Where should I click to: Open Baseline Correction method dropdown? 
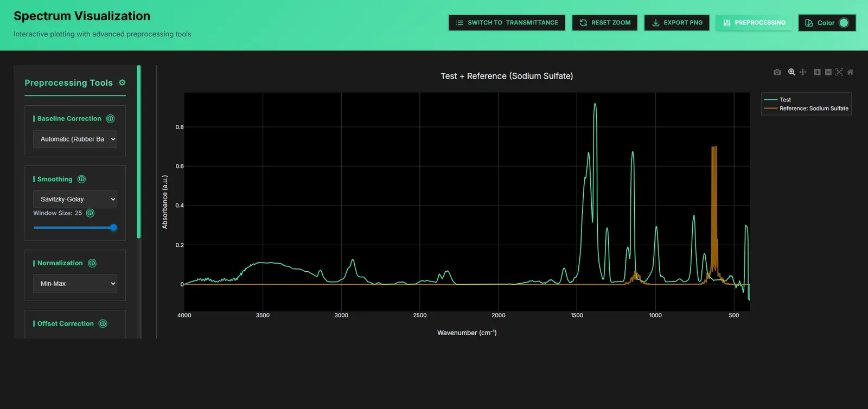[75, 139]
